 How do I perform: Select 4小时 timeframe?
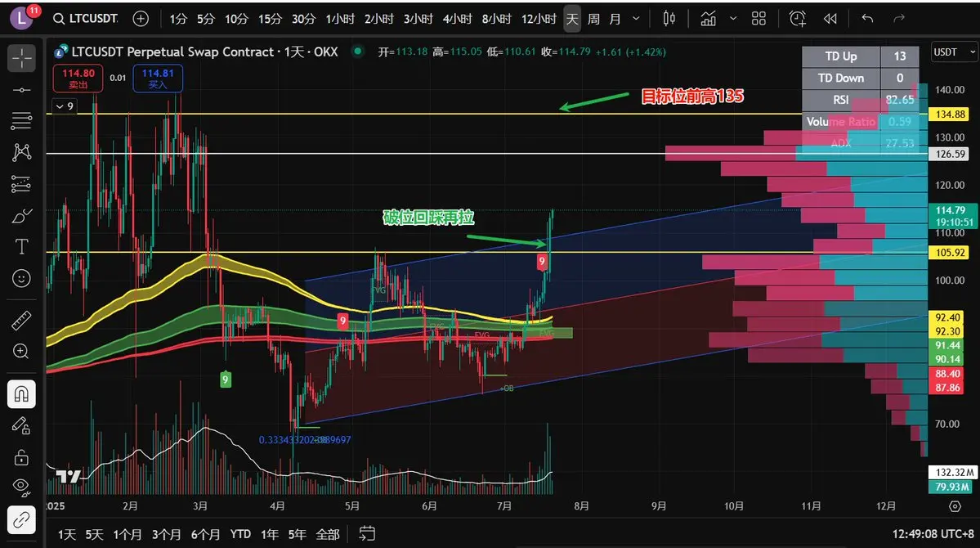coord(458,19)
